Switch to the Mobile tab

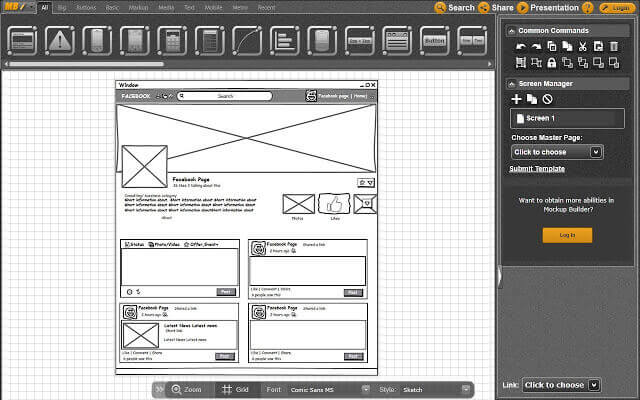point(213,8)
